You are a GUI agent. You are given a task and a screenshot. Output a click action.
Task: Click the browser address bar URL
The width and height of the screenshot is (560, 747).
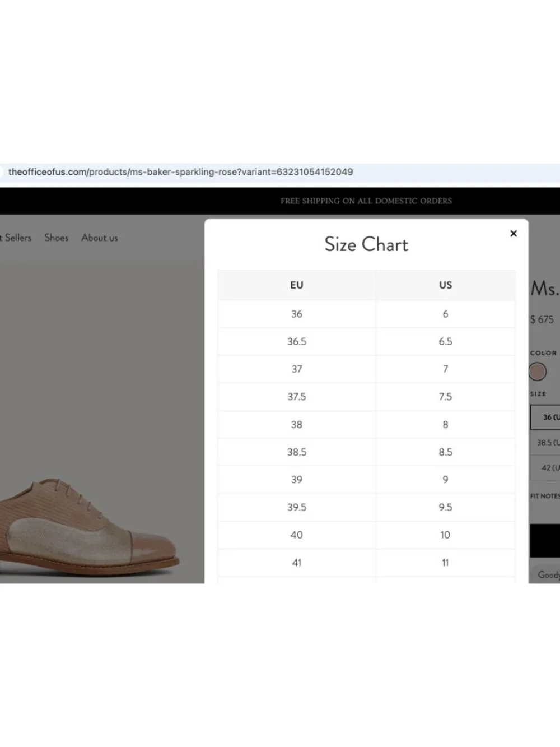[180, 172]
